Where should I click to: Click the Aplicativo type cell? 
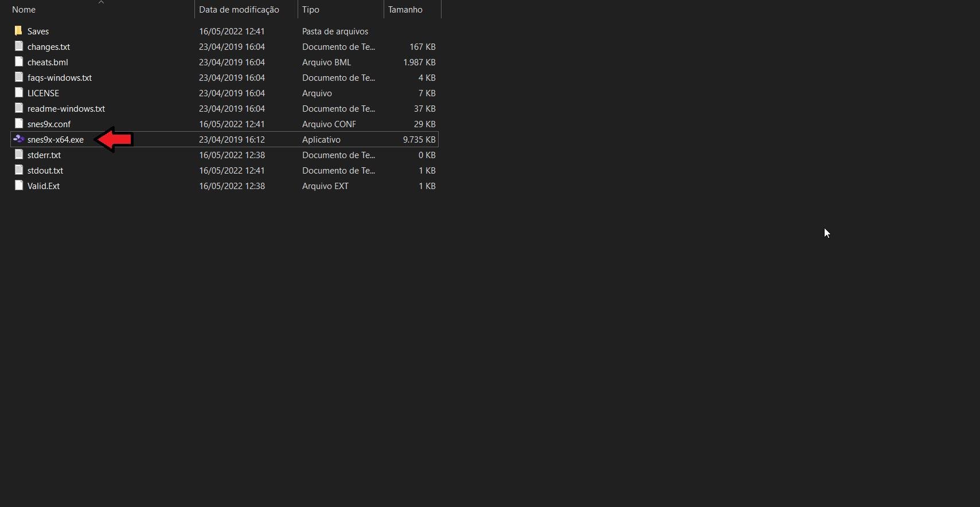point(321,140)
